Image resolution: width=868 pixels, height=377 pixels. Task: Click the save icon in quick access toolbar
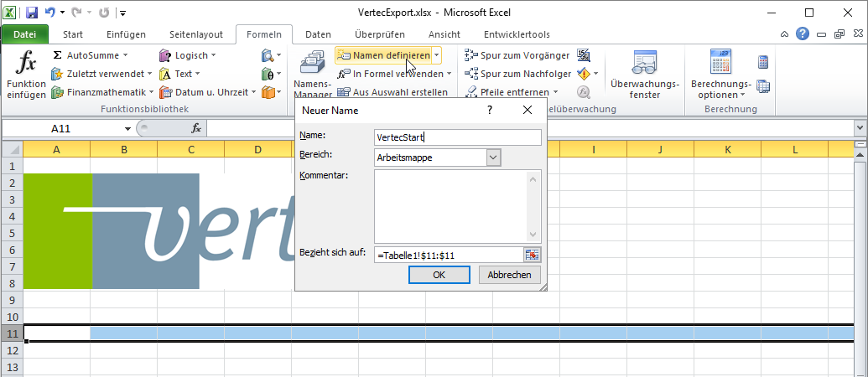(x=32, y=13)
